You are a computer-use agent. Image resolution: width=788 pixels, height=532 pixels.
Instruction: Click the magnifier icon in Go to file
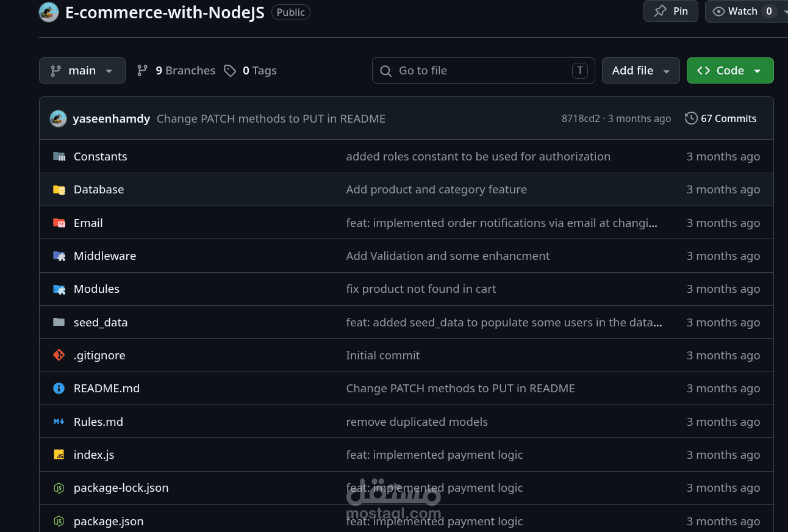coord(385,71)
